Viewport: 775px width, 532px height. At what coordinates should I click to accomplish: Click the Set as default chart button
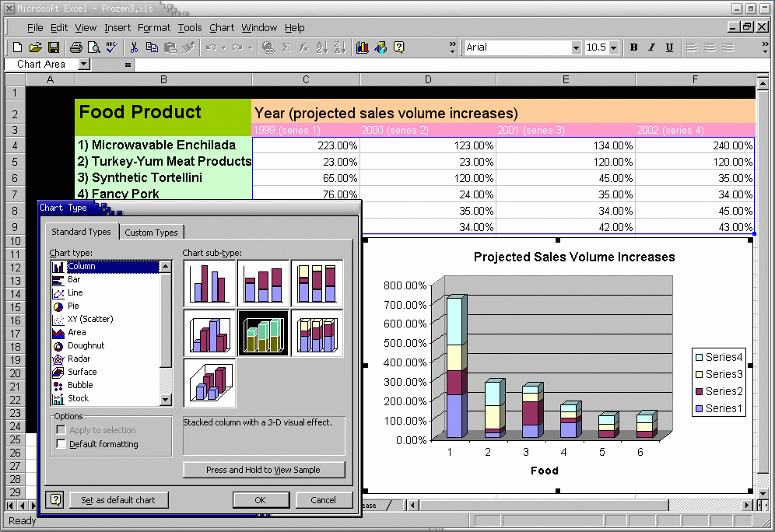[118, 499]
